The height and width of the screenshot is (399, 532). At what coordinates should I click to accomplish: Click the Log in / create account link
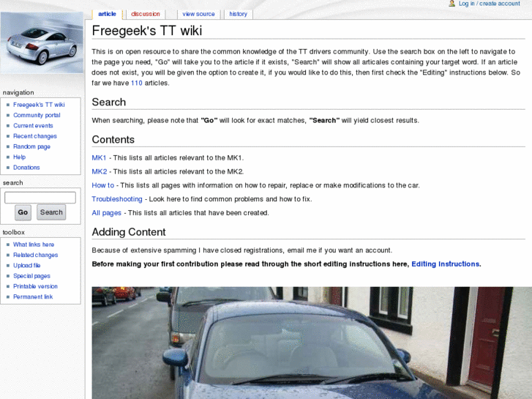[x=490, y=4]
